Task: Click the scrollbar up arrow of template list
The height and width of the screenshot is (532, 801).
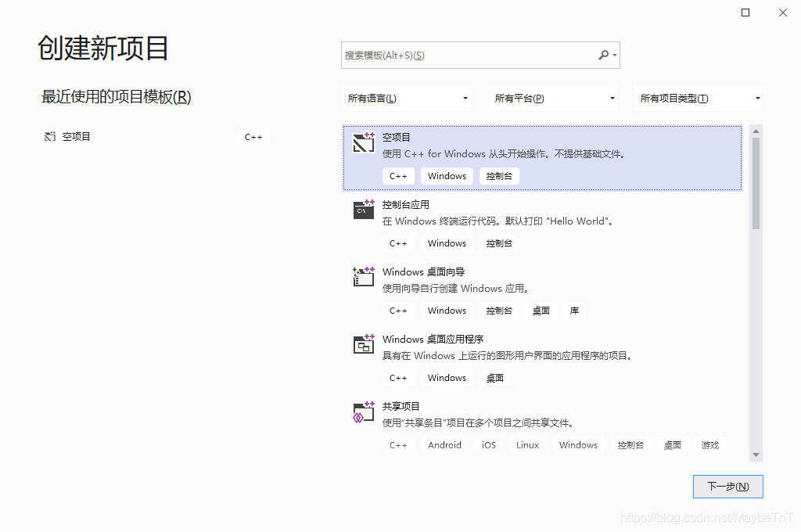Action: tap(756, 131)
